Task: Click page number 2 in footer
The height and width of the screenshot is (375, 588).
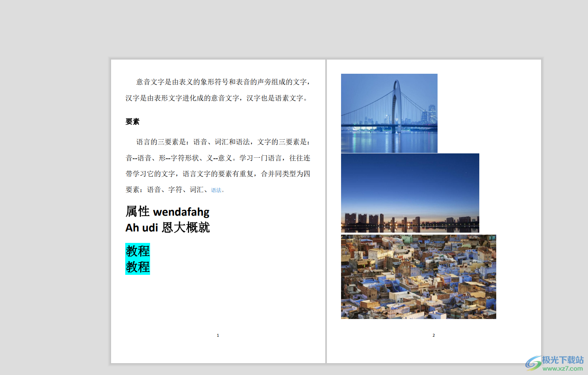Action: pos(434,335)
